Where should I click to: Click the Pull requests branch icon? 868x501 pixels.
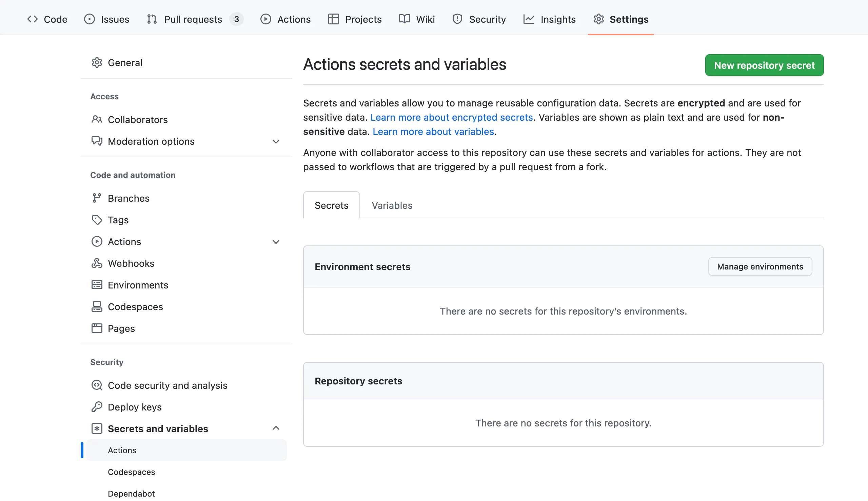(x=152, y=19)
